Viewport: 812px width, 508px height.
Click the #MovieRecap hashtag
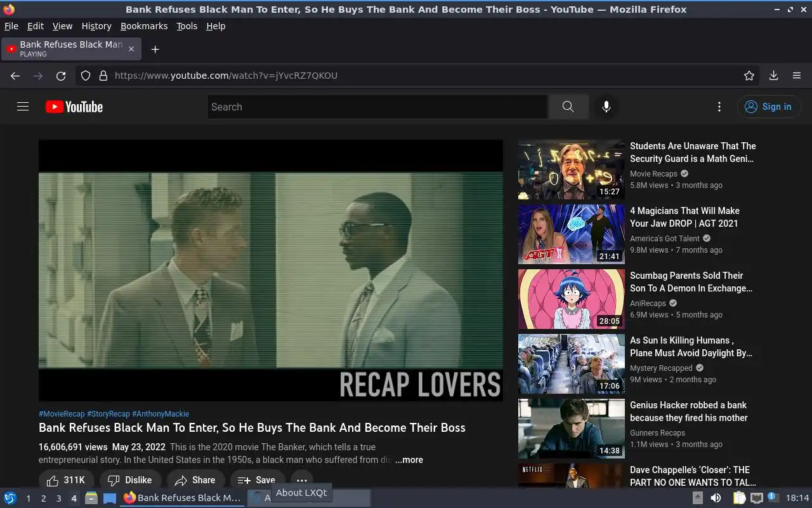(x=62, y=413)
